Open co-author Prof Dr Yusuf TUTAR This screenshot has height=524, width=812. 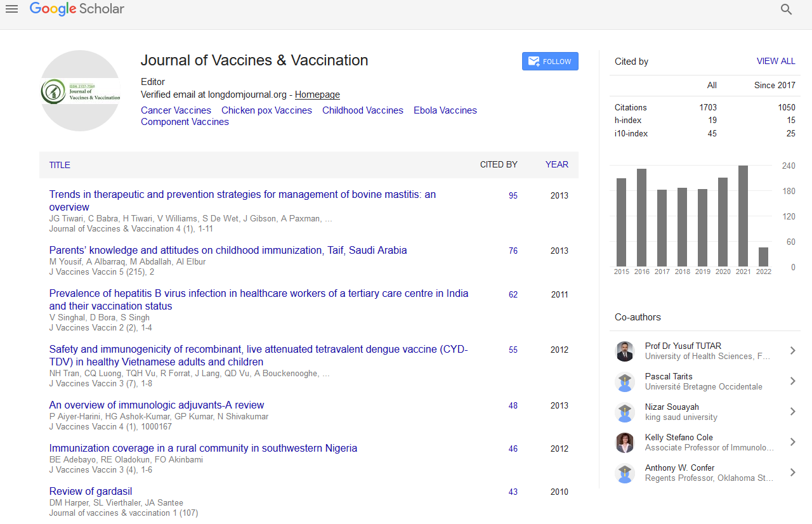(x=683, y=346)
